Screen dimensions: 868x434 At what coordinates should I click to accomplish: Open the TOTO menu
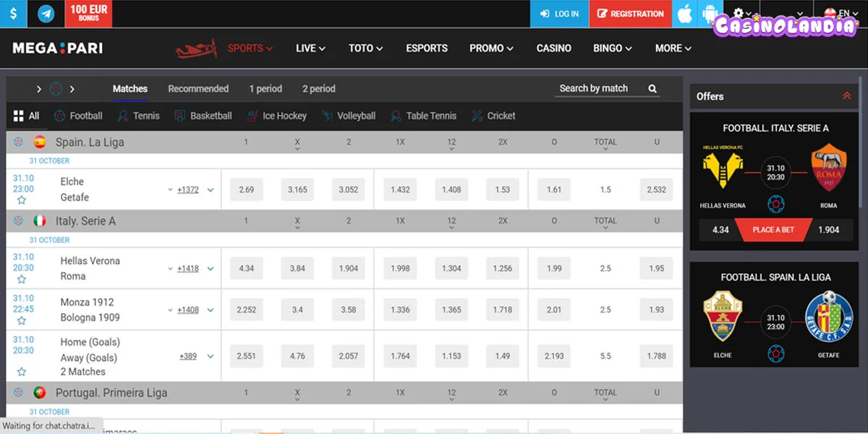click(x=366, y=48)
